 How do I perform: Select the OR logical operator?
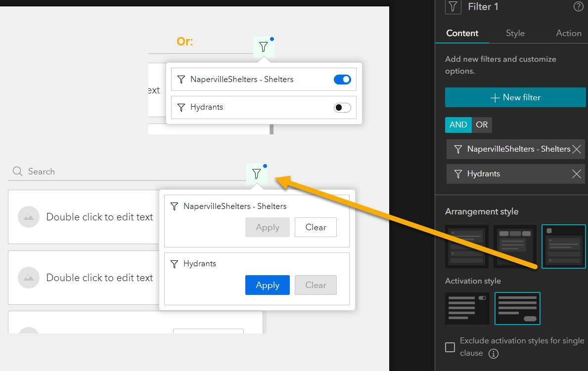(x=482, y=125)
